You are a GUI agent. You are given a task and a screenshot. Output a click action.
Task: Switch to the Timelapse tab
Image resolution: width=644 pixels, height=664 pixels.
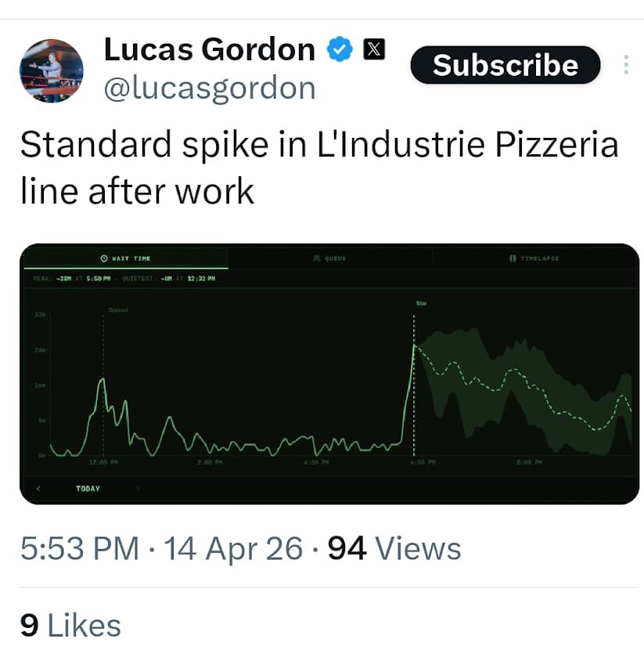534,258
